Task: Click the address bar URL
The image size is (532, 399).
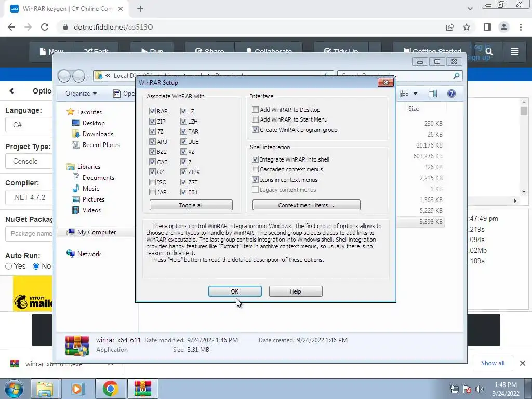Action: (113, 27)
